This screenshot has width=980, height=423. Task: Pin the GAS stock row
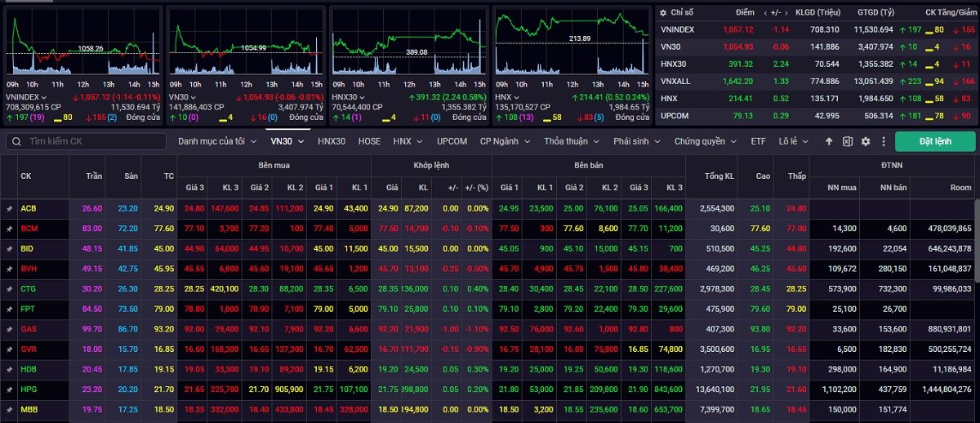click(x=9, y=328)
